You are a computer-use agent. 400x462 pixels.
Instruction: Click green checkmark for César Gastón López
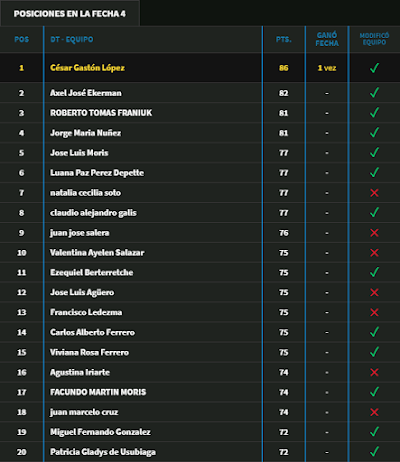coord(374,68)
